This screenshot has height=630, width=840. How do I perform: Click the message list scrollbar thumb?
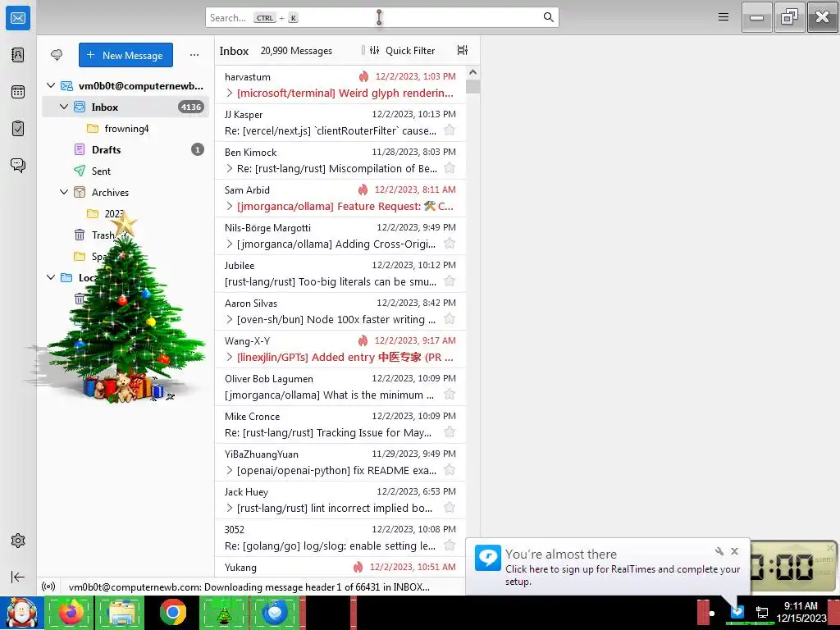472,86
